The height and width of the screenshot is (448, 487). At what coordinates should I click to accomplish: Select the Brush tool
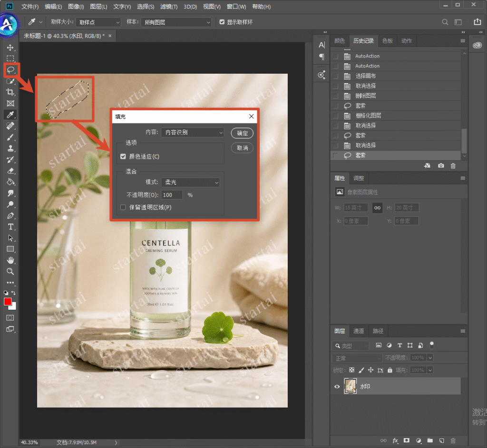(x=10, y=137)
